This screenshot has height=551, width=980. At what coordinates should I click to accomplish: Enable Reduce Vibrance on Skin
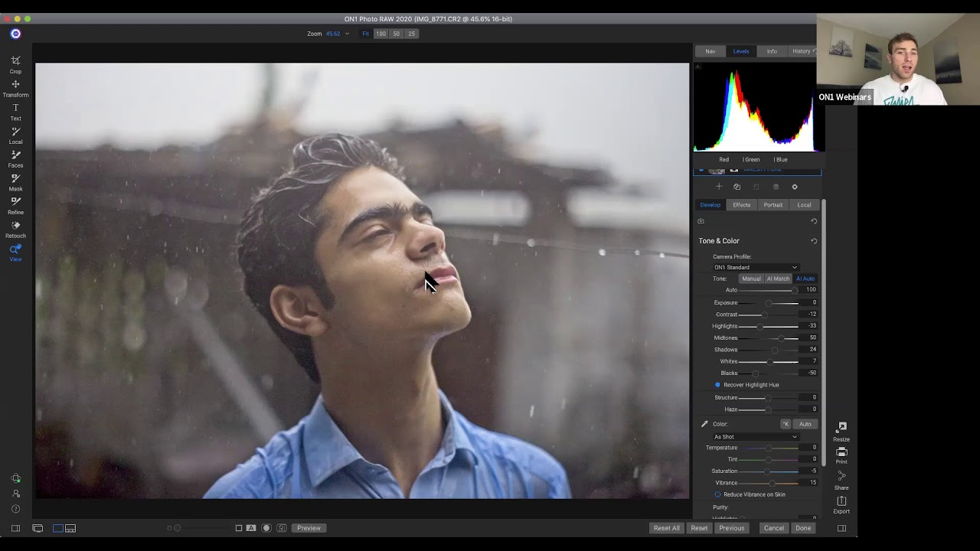(717, 494)
